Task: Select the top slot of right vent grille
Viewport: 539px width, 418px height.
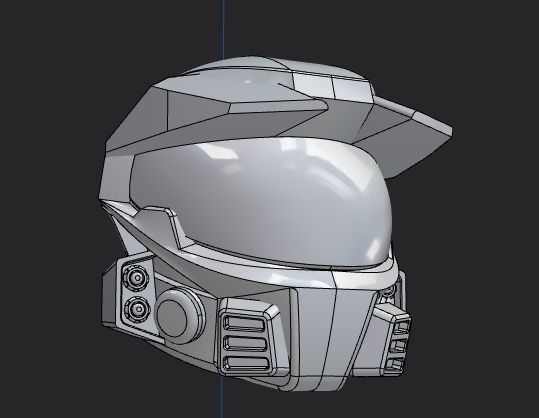Action: coord(402,327)
